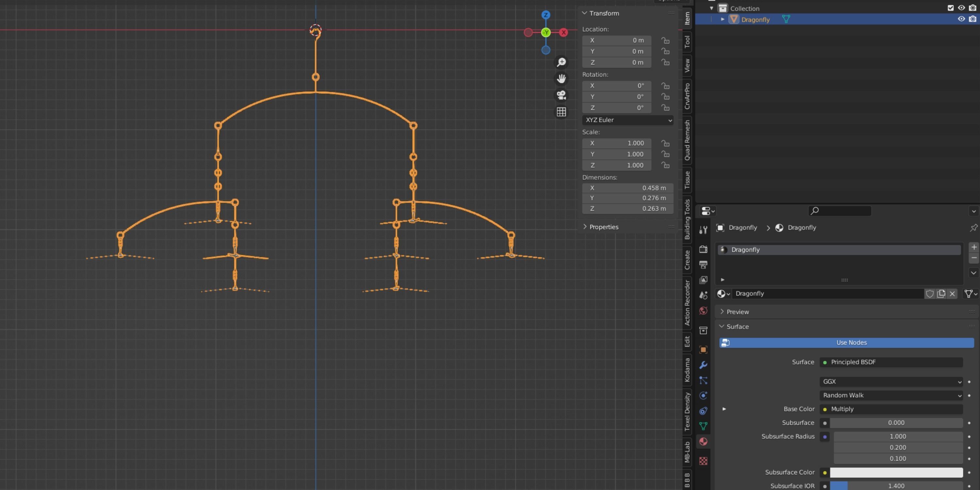
Task: Toggle Collection exclude checkbox
Action: 950,8
